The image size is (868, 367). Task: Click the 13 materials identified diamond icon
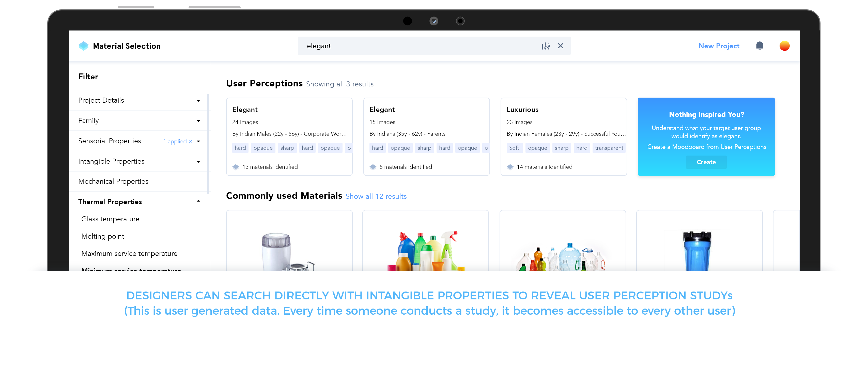click(x=236, y=167)
